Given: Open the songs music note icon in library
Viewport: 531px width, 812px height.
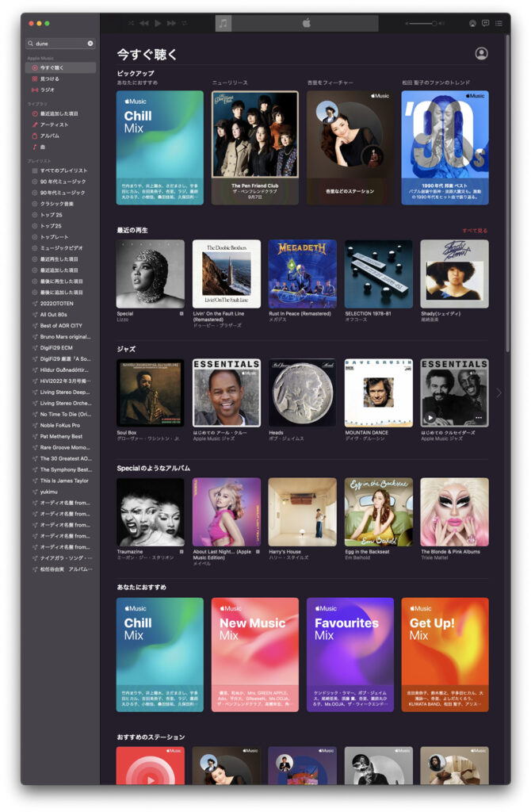Looking at the screenshot, I should (x=35, y=147).
